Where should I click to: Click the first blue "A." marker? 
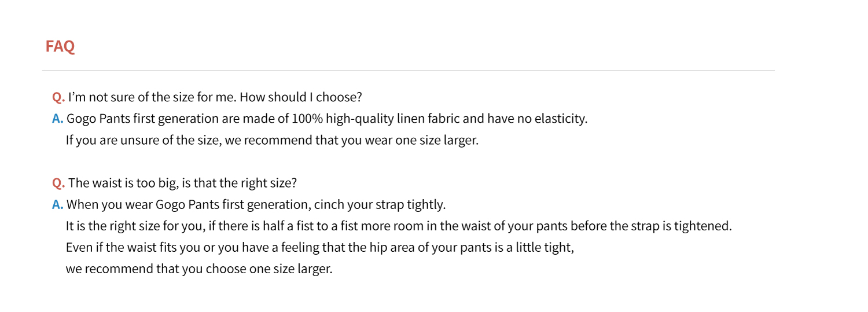click(57, 119)
